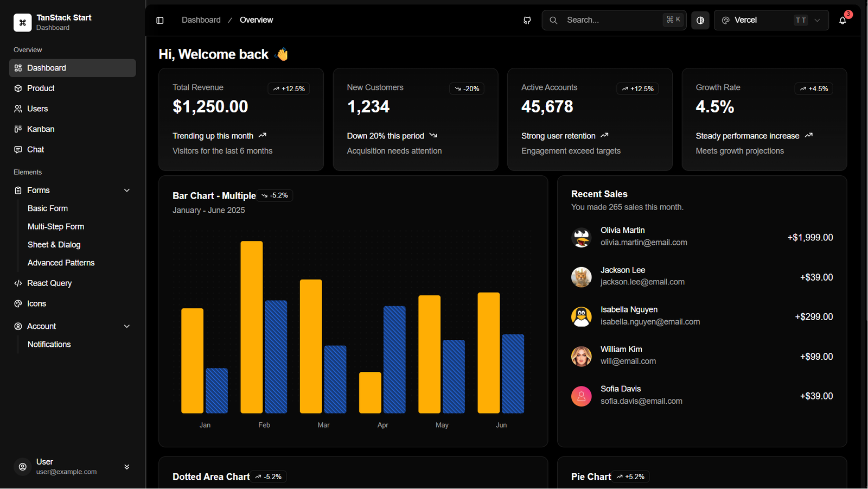Click the trending-down arrow after 'Down 20% this period'
The image size is (868, 489).
pos(433,135)
